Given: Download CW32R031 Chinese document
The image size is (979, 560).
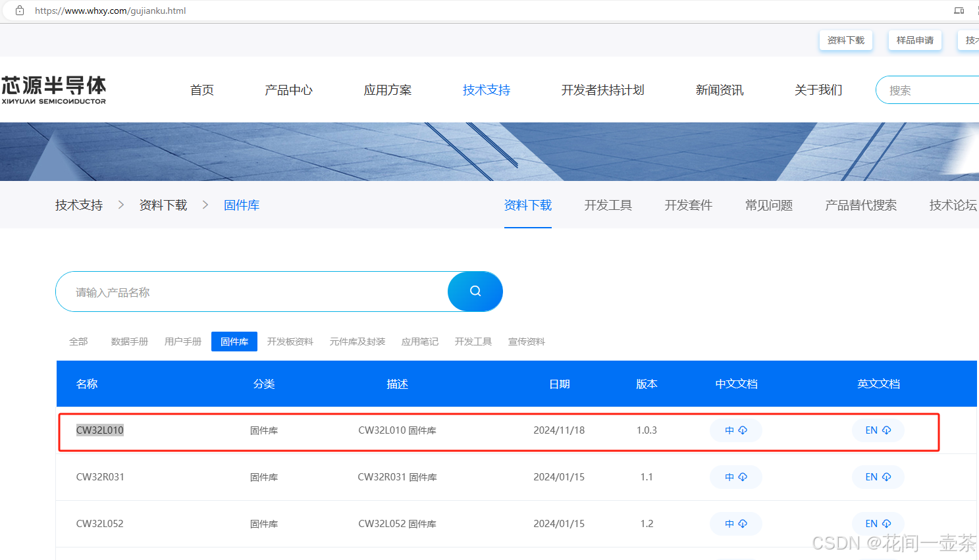Looking at the screenshot, I should point(736,477).
